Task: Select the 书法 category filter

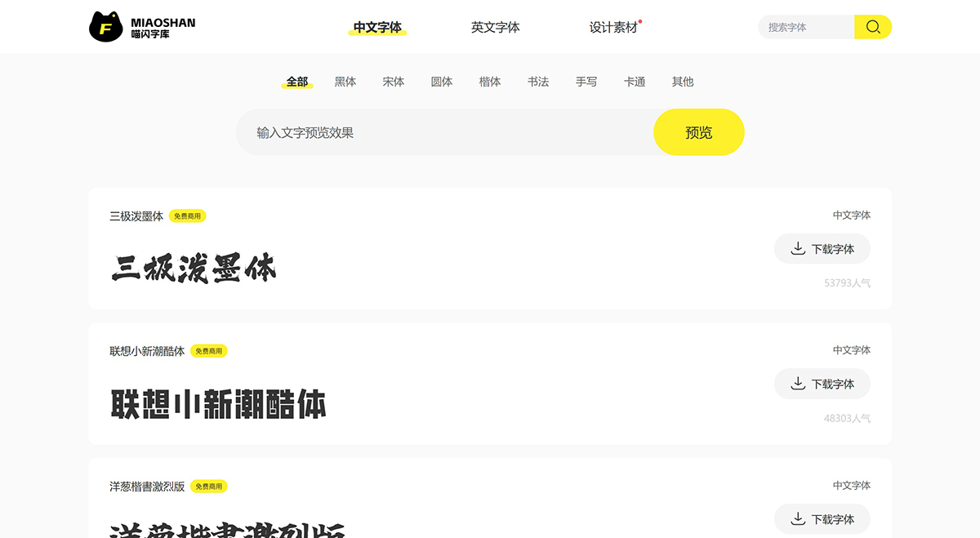Action: 538,82
